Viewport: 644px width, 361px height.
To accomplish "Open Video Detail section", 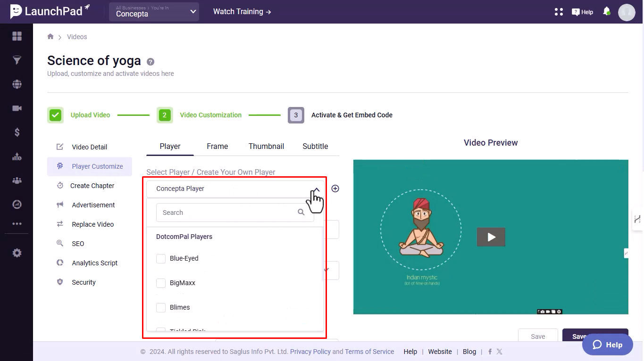I will (90, 147).
